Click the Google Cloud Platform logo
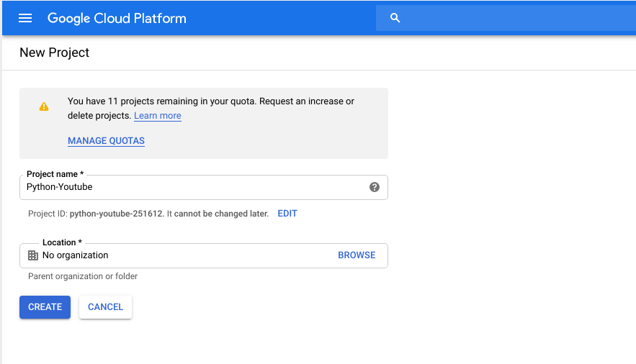 click(117, 18)
